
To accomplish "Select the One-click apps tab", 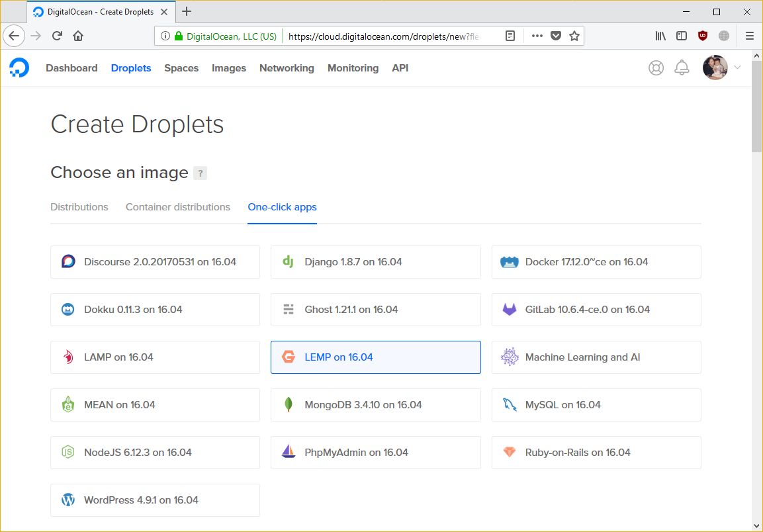I will pyautogui.click(x=282, y=207).
